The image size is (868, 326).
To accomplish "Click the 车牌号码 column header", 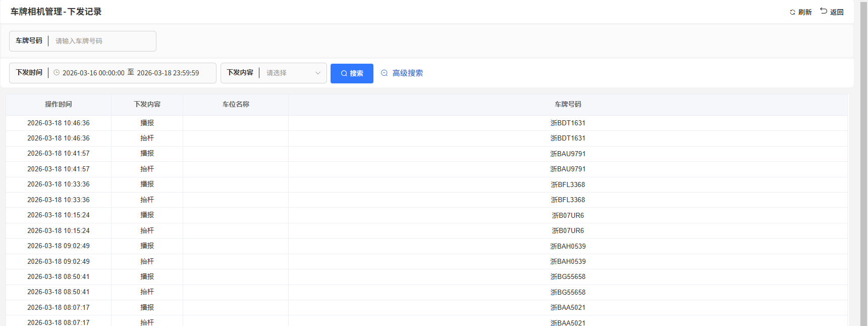I will click(568, 104).
